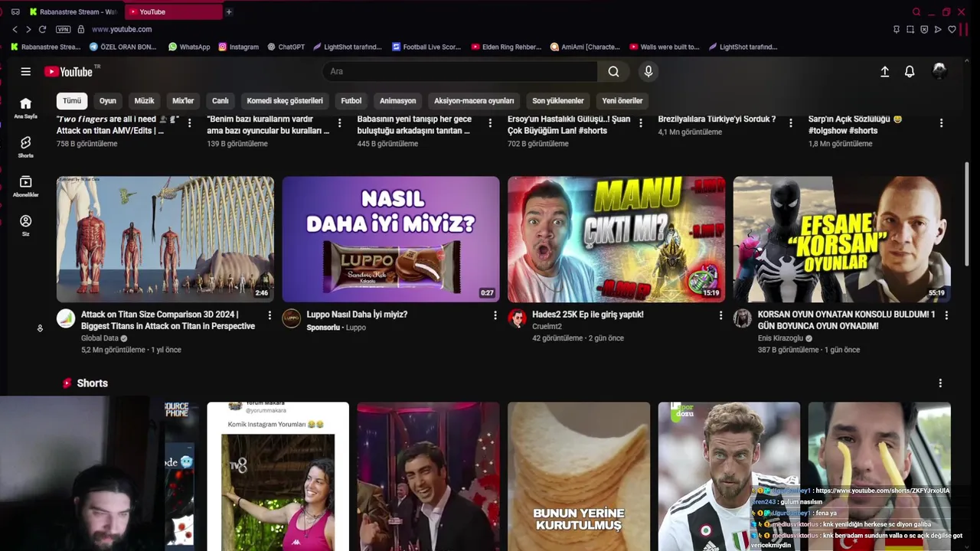
Task: Open Abonelikler in the sidebar
Action: point(25,187)
